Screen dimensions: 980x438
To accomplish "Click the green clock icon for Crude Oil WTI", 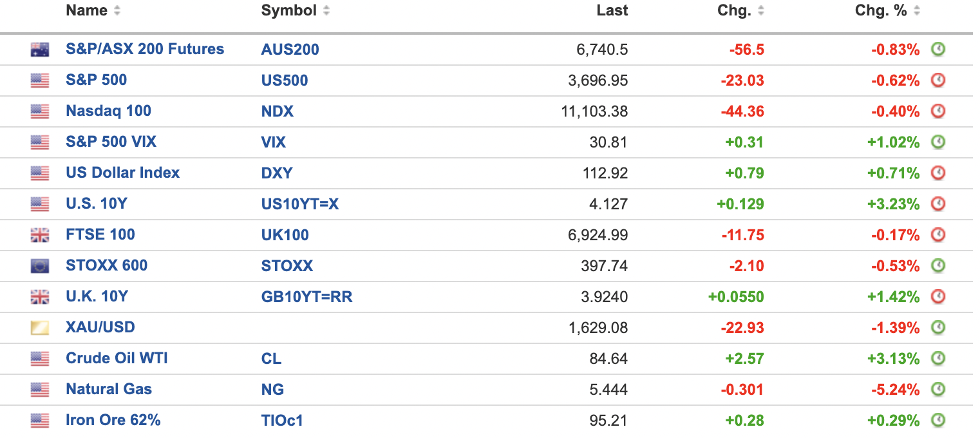I will [x=938, y=358].
